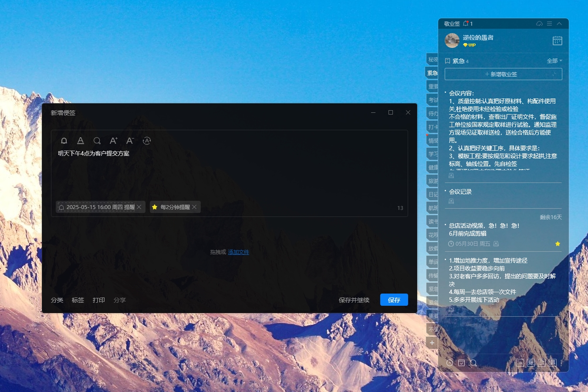Click the plus box icon in the bottom bar
The image size is (588, 392).
[520, 363]
